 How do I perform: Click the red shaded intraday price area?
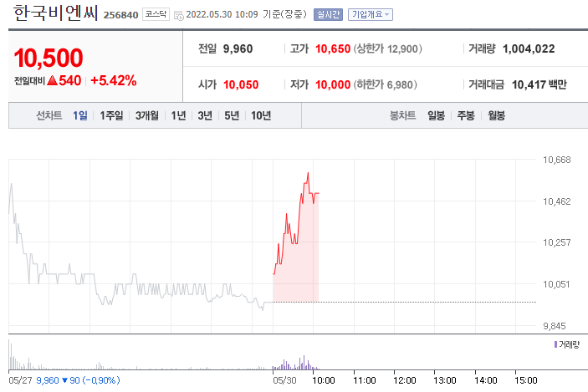pos(297,267)
